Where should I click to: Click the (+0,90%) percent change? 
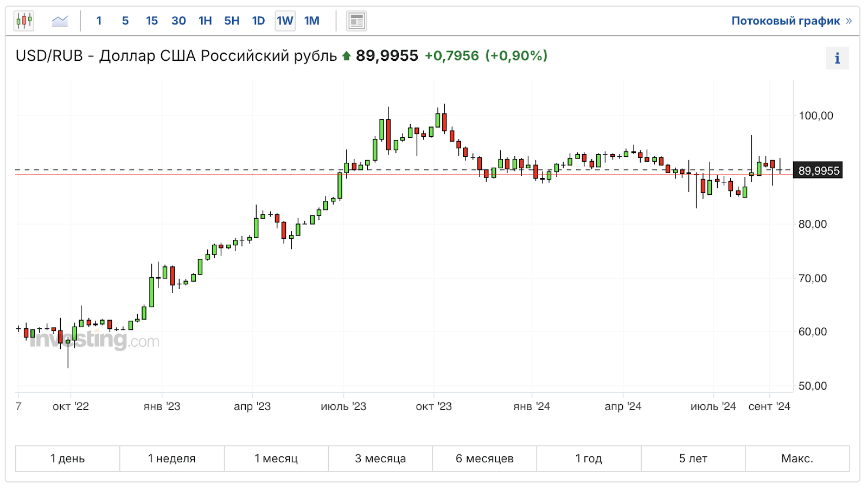point(516,56)
